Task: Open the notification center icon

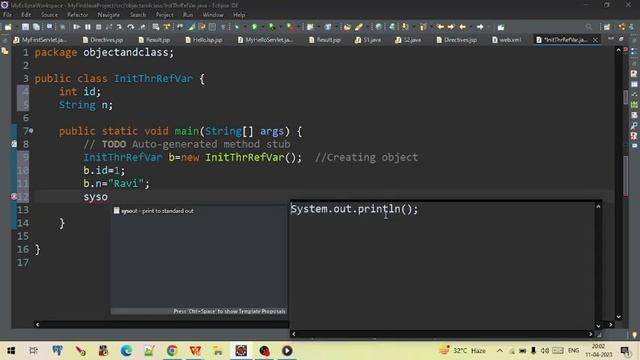Action: pos(625,351)
